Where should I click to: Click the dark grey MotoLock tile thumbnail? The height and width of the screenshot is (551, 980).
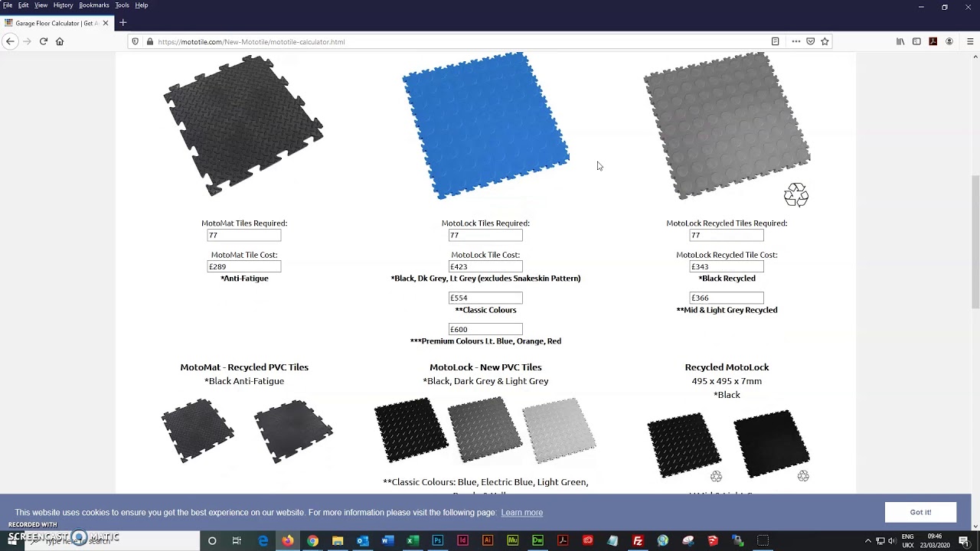(x=485, y=430)
